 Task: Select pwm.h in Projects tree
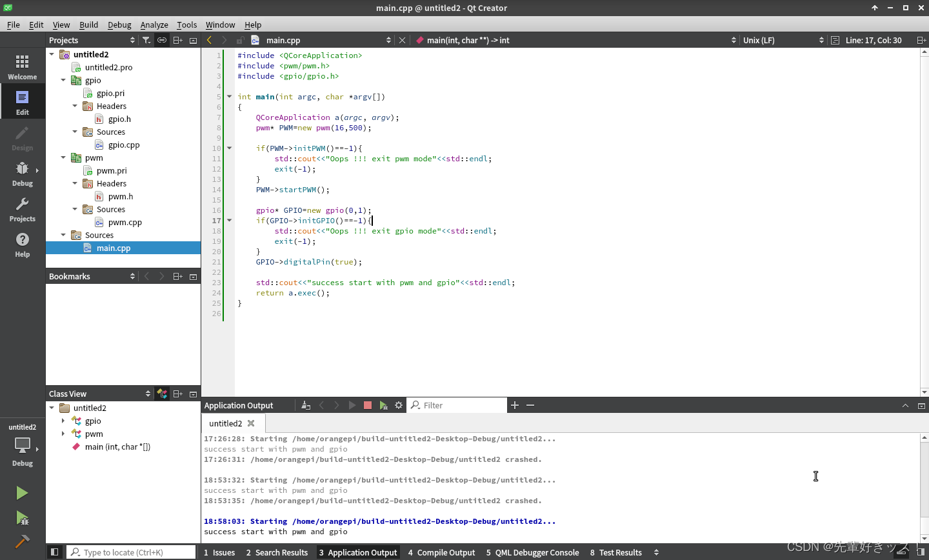click(121, 196)
